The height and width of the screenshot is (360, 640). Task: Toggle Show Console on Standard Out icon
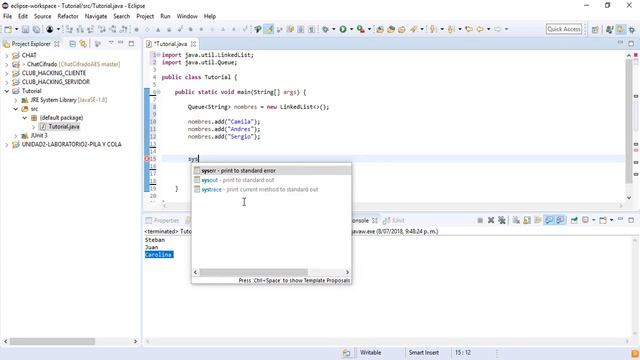(x=549, y=220)
